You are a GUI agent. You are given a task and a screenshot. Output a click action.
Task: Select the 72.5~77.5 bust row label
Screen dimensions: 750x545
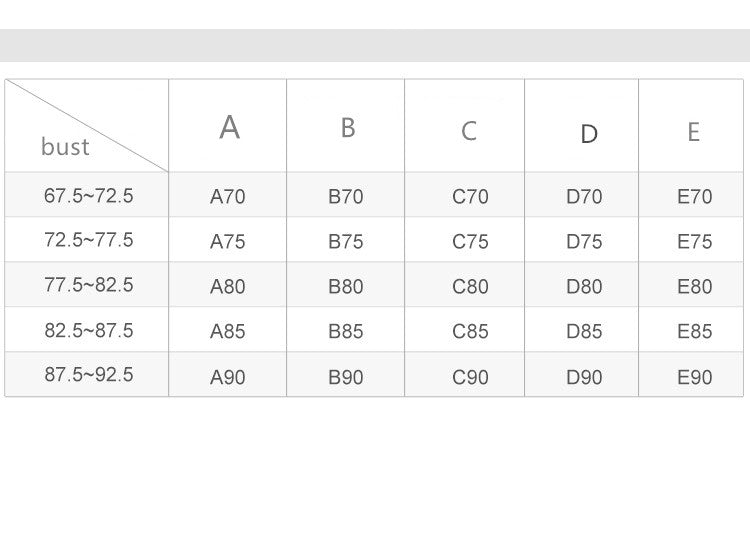(88, 240)
